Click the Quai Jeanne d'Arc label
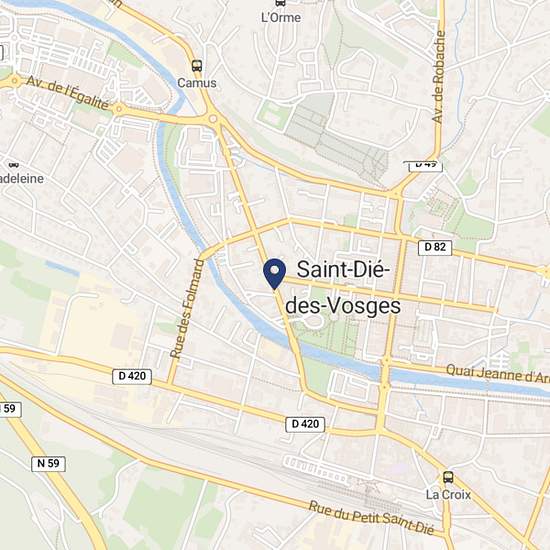Image resolution: width=550 pixels, height=550 pixels. [498, 374]
